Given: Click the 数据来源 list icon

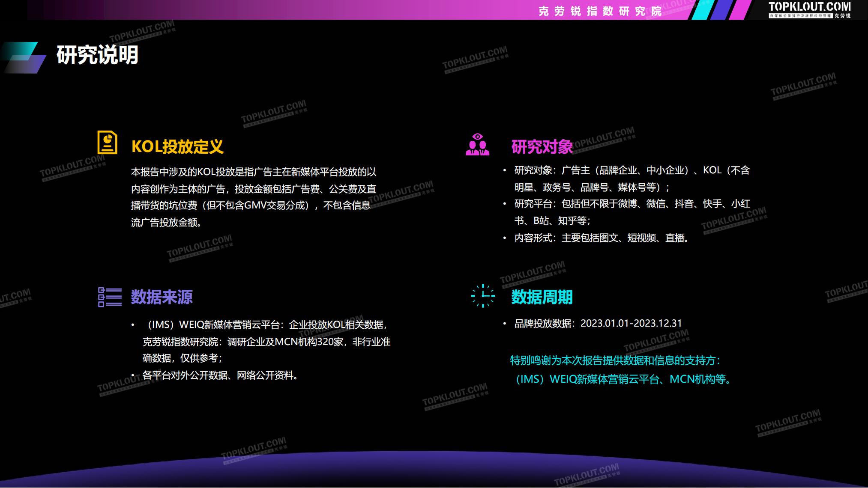Looking at the screenshot, I should coord(110,297).
